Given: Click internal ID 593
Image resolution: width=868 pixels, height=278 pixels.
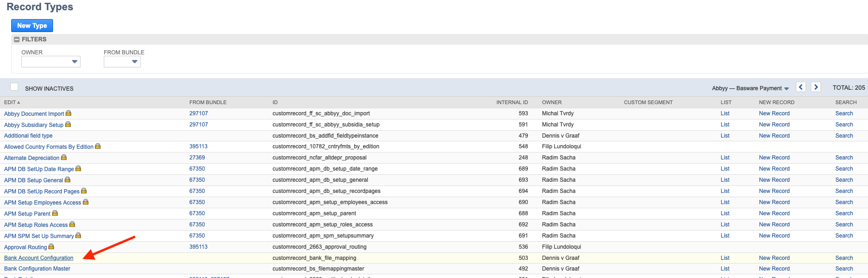Looking at the screenshot, I should 523,113.
